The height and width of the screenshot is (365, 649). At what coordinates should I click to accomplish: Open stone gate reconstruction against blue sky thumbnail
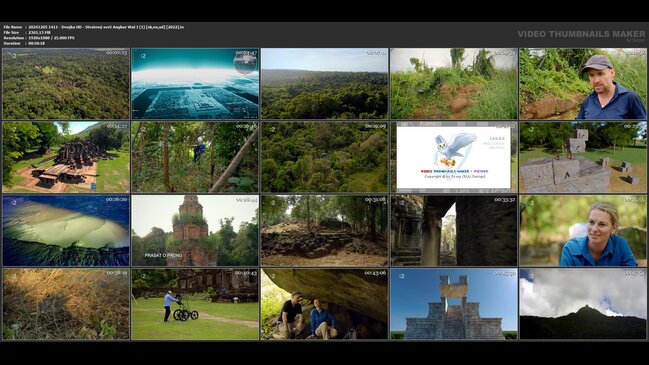click(454, 304)
